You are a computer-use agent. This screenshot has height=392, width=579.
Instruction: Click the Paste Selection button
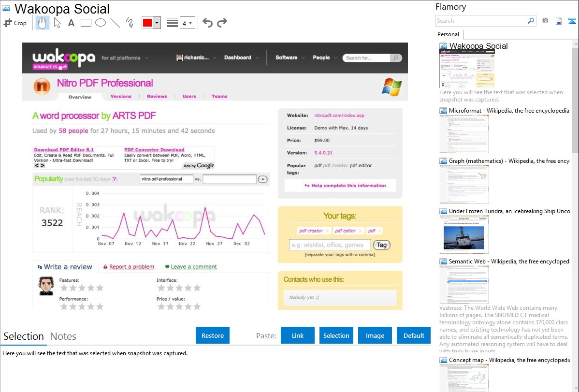tap(336, 335)
